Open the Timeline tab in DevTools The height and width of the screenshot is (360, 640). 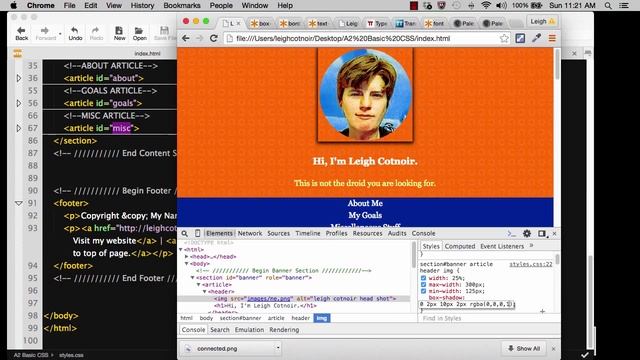pyautogui.click(x=308, y=233)
